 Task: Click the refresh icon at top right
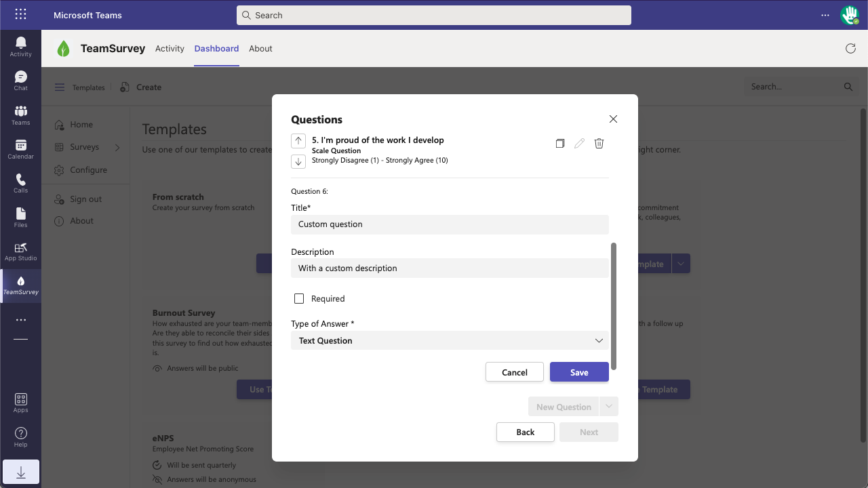[x=850, y=49]
